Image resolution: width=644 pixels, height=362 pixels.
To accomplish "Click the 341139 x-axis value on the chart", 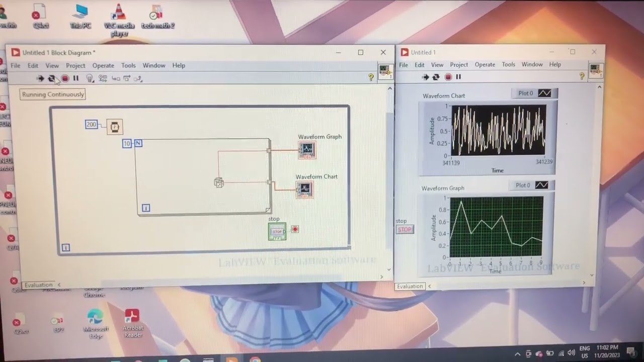I will [x=451, y=162].
